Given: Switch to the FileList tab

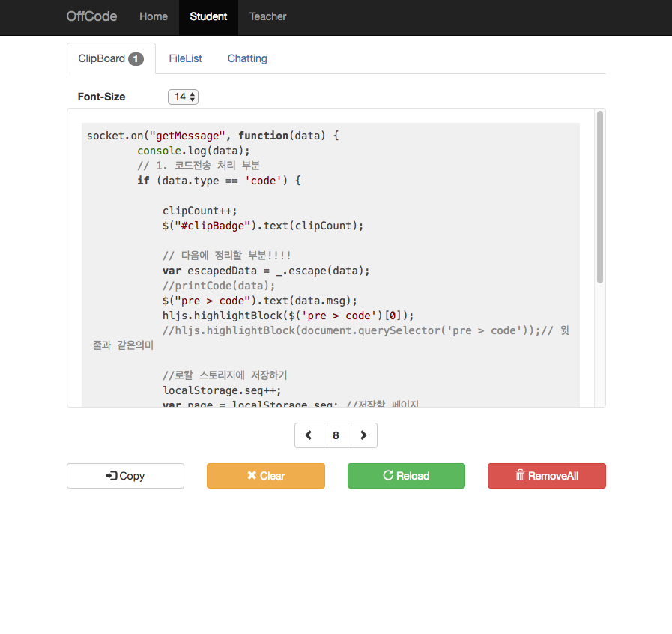Looking at the screenshot, I should [185, 58].
